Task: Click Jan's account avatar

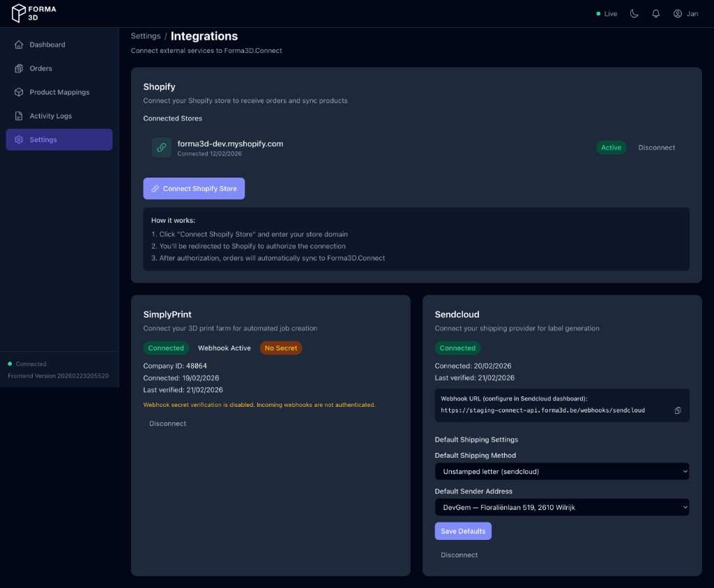Action: (x=676, y=13)
